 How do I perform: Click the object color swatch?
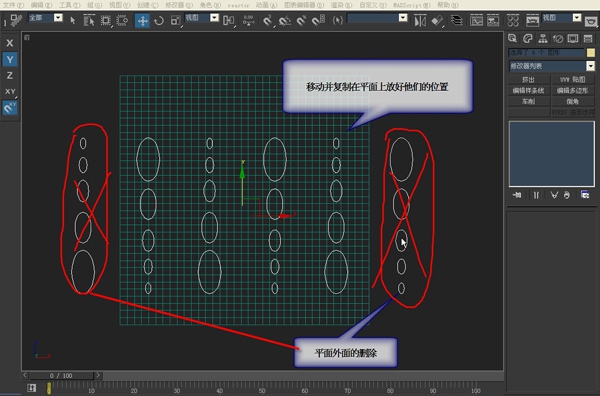coord(591,52)
